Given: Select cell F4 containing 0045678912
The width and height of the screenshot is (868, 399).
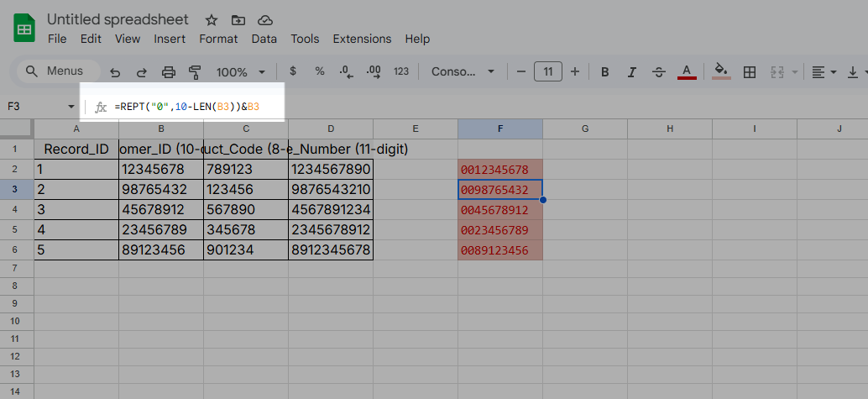Looking at the screenshot, I should 499,210.
